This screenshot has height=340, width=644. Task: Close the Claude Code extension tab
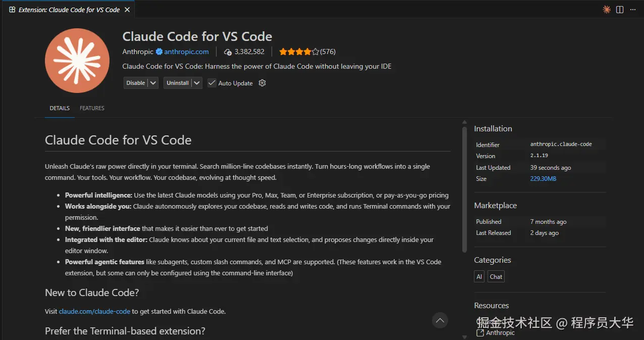127,10
